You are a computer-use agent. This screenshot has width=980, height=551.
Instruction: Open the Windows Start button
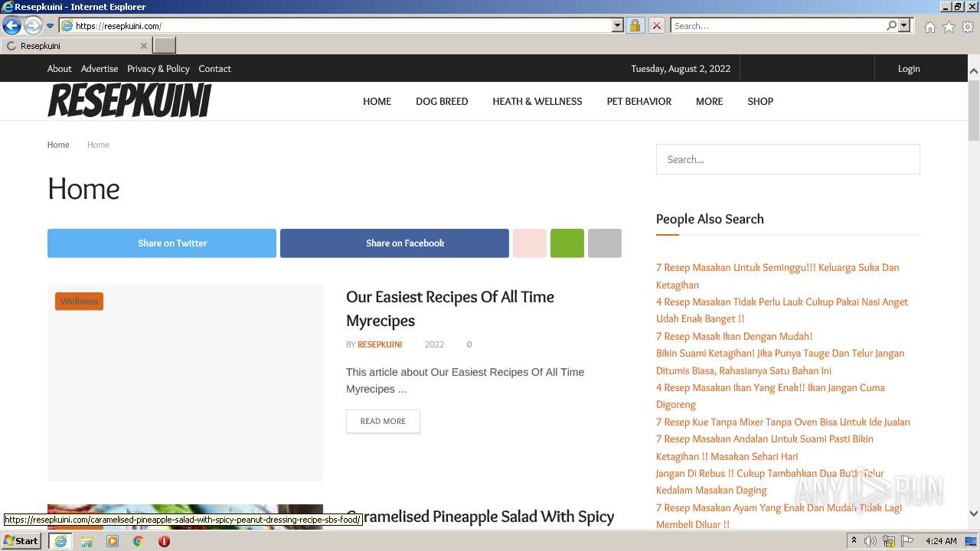pyautogui.click(x=21, y=541)
